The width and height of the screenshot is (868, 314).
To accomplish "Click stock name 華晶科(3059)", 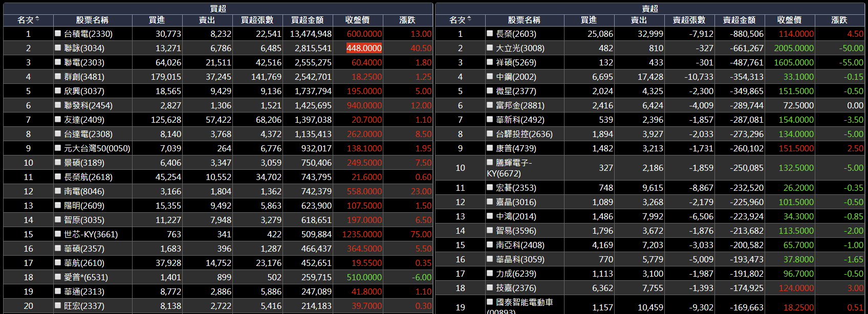I will (520, 259).
